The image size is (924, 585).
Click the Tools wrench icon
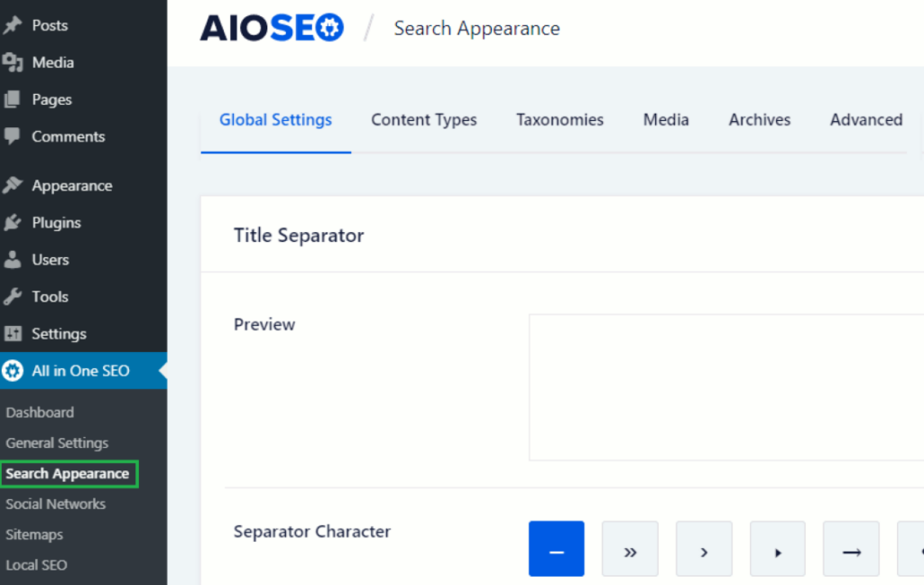pos(13,296)
